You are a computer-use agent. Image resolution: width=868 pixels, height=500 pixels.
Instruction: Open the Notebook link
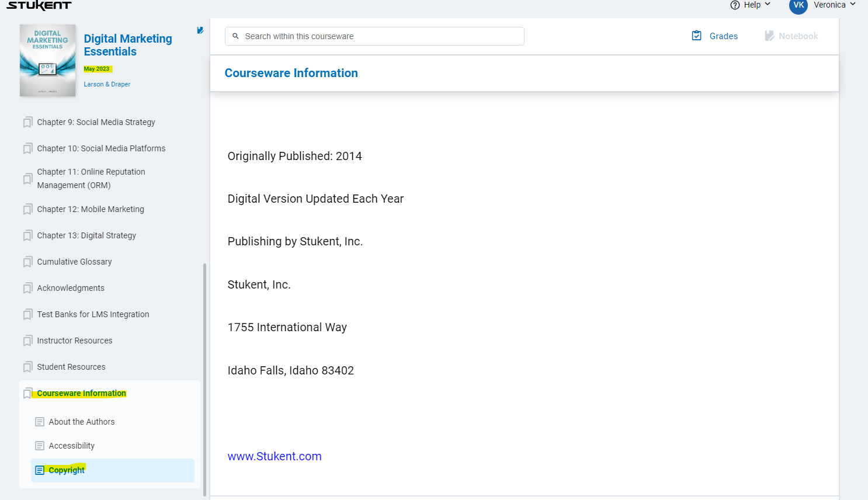[798, 36]
